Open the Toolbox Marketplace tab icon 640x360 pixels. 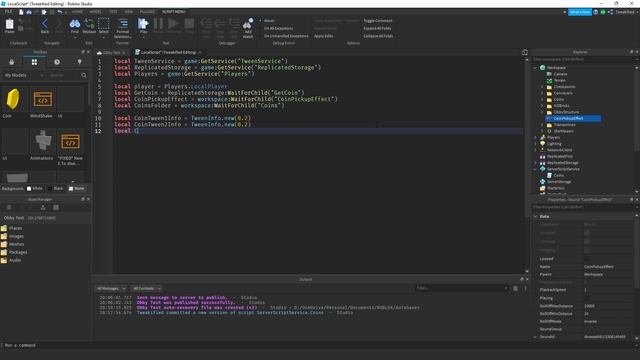click(x=12, y=62)
